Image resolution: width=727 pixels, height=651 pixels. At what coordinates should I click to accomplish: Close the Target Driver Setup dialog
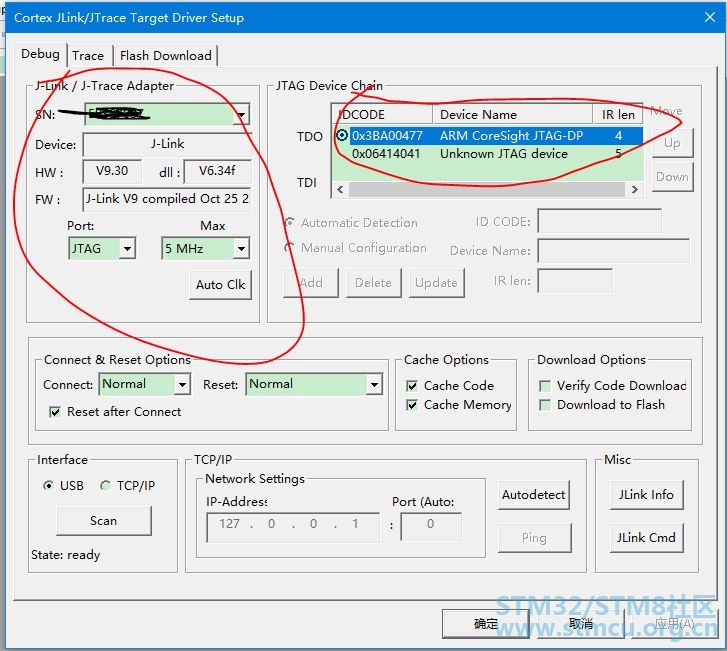tap(709, 17)
